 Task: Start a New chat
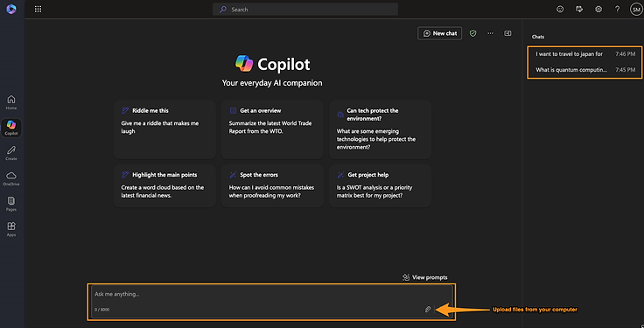tap(440, 33)
